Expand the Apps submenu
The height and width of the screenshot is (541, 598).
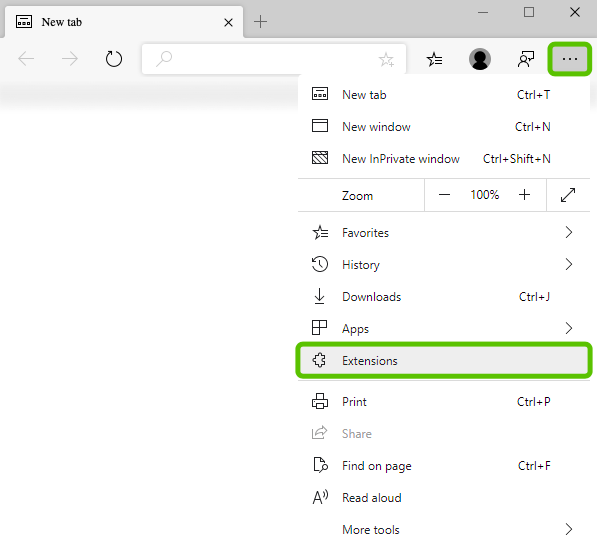444,328
